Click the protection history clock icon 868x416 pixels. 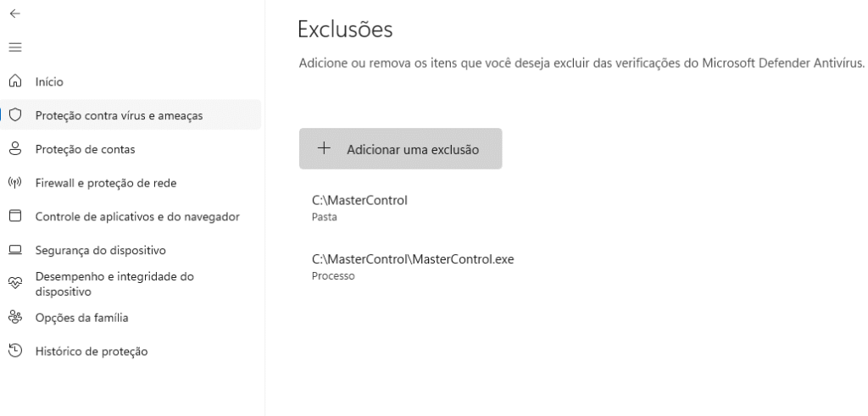point(15,351)
